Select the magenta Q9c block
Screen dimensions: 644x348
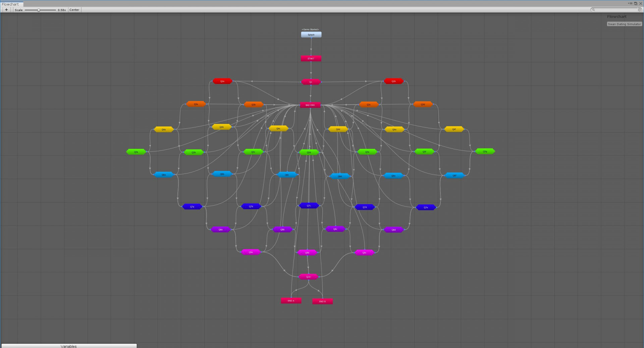click(x=365, y=253)
